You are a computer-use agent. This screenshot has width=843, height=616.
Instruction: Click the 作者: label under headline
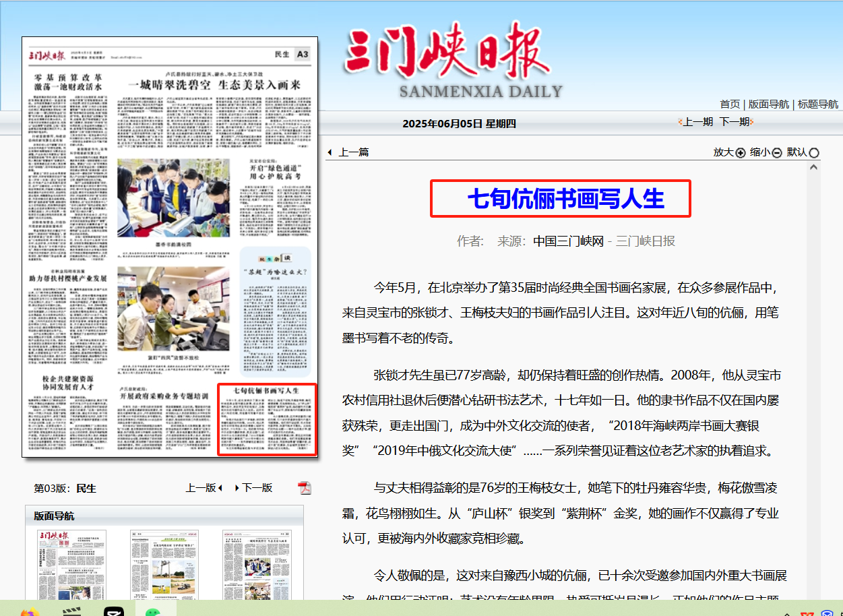tap(470, 241)
